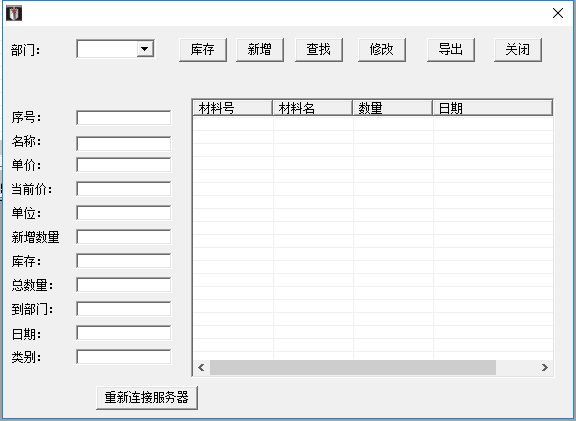Screen dimensions: 576x421
Task: Click the 序号 input field
Action: tap(123, 118)
